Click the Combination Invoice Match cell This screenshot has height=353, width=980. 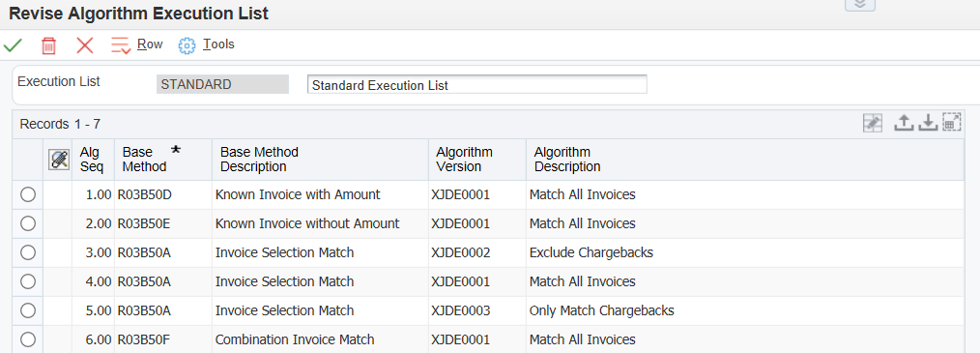pyautogui.click(x=320, y=339)
